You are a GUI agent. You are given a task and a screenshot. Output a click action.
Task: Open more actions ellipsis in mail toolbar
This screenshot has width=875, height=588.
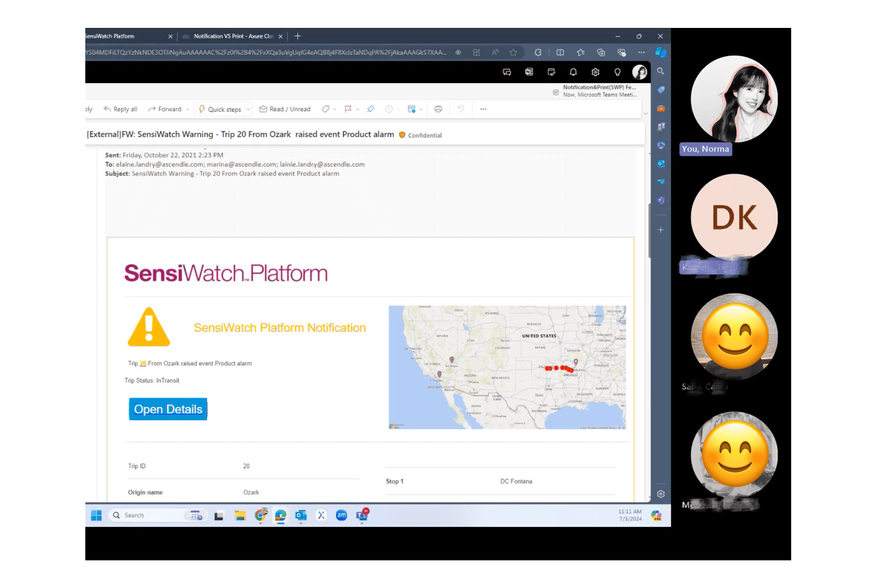click(483, 109)
